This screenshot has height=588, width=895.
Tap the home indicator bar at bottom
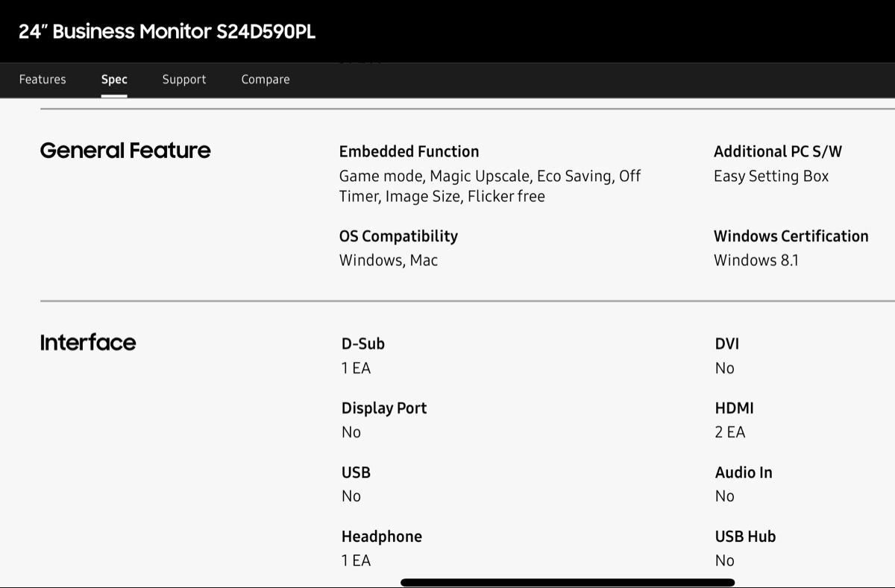pyautogui.click(x=568, y=582)
